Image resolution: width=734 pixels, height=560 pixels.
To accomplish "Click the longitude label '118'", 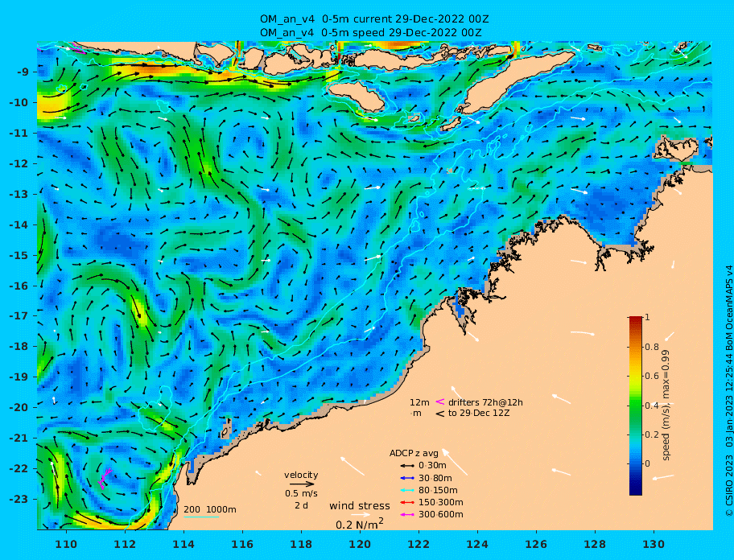I will point(301,544).
